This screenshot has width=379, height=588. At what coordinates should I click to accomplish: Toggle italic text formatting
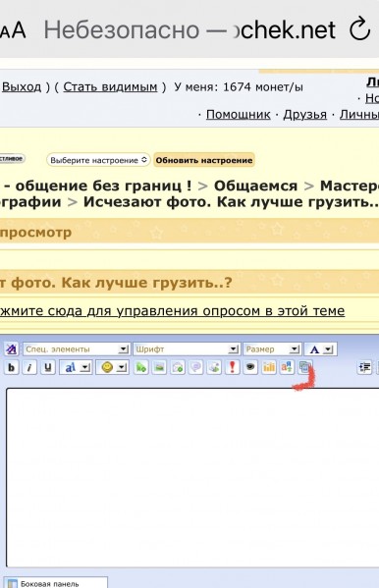tap(29, 367)
